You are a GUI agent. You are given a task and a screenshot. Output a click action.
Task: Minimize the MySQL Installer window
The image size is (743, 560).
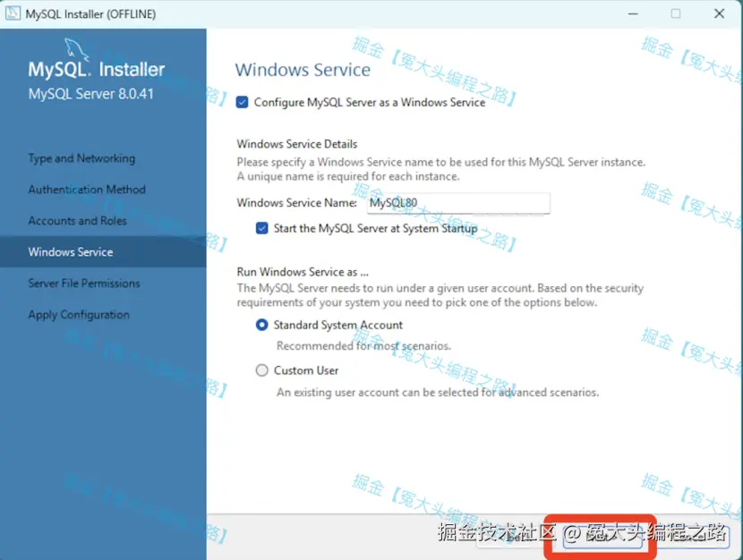pos(633,13)
